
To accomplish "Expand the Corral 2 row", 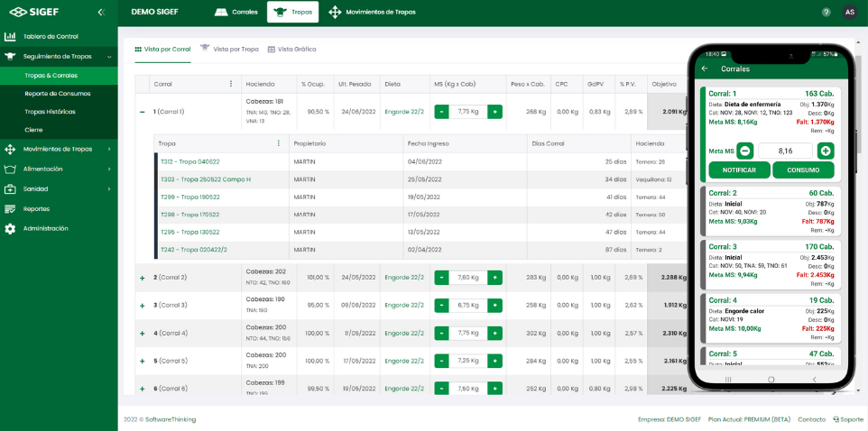I will pyautogui.click(x=142, y=278).
